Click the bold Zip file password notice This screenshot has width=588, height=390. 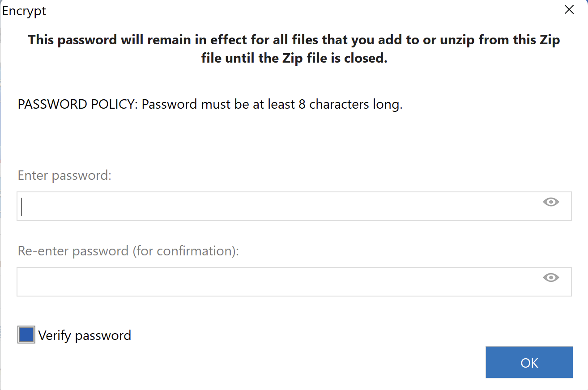(x=294, y=49)
